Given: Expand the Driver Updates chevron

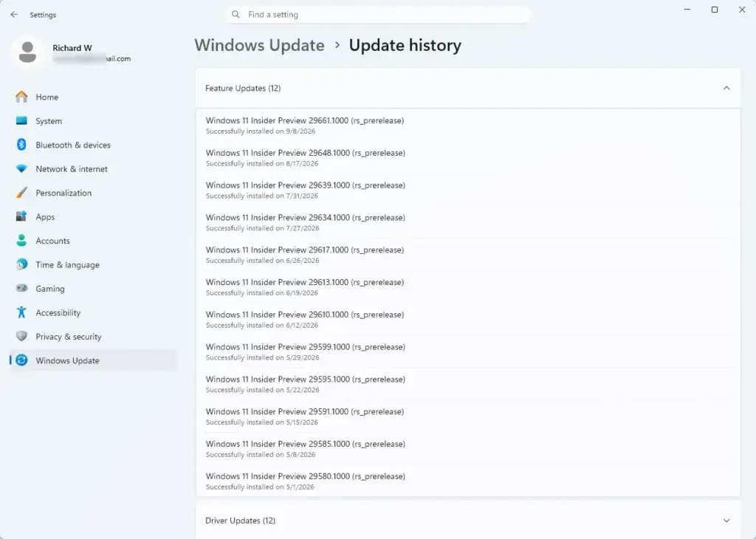Looking at the screenshot, I should click(726, 521).
